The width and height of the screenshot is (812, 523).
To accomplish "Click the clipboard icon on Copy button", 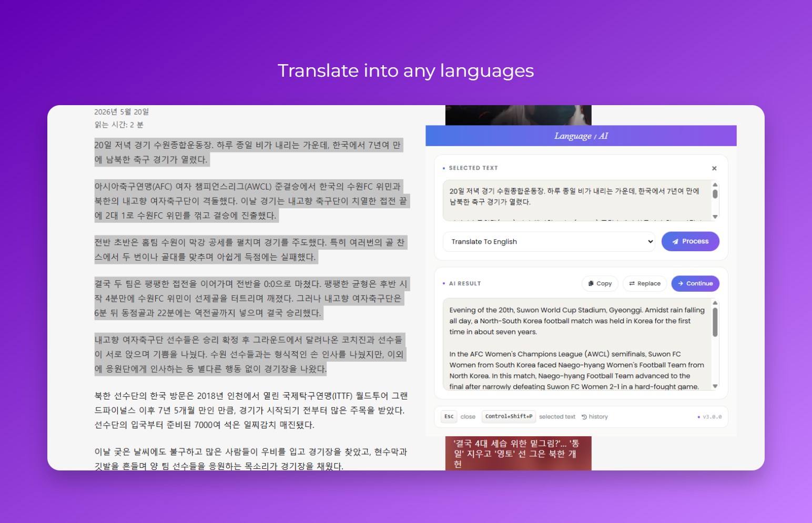I will click(x=591, y=283).
